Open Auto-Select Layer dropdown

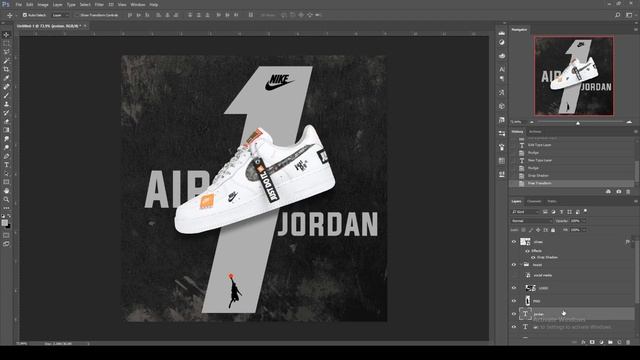tap(60, 15)
